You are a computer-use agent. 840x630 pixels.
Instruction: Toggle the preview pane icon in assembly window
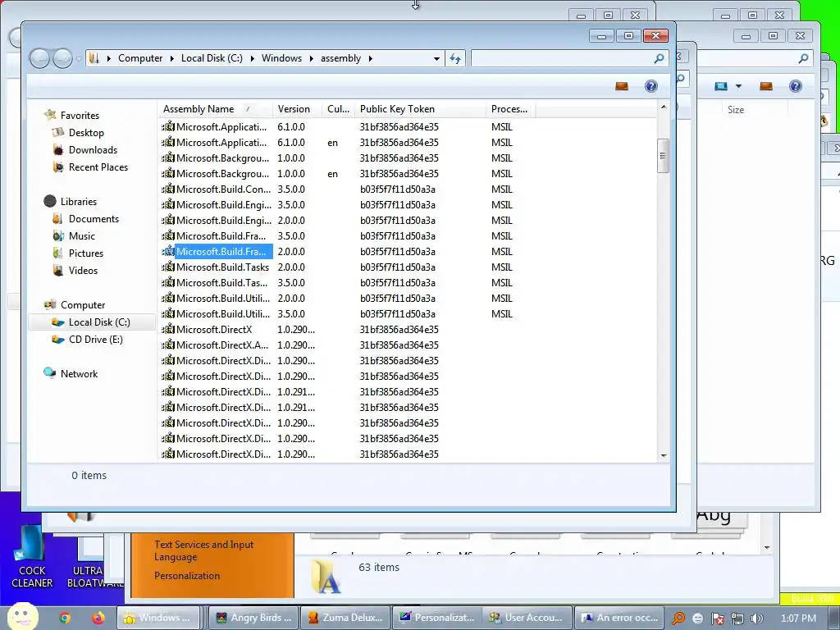coord(622,86)
